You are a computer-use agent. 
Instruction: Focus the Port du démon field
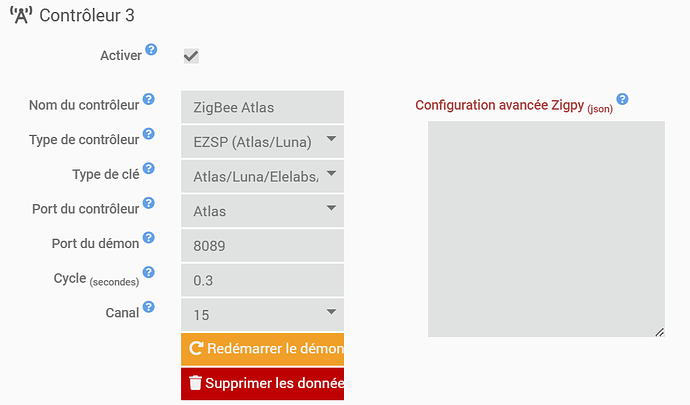pos(263,245)
